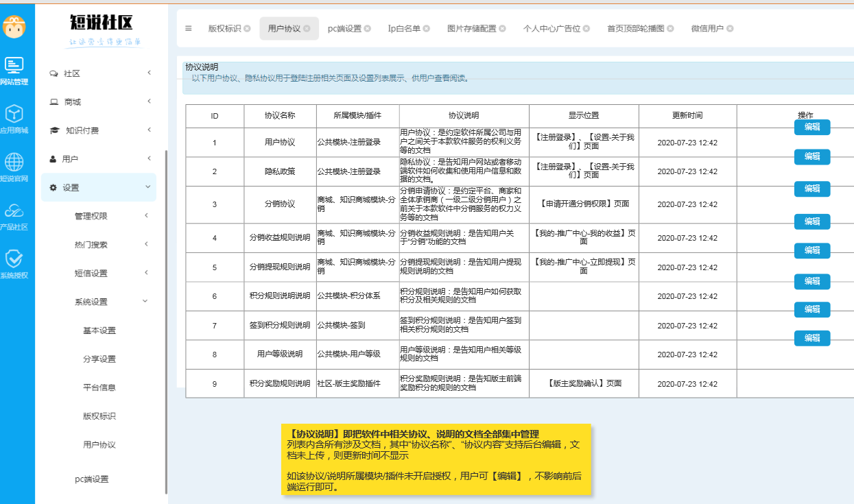Open 短信设置 in the sidebar
Screen dimensions: 854x504
pos(91,274)
